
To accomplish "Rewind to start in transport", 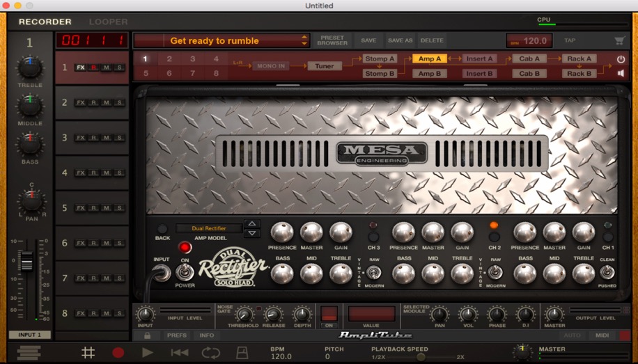I will pyautogui.click(x=180, y=352).
